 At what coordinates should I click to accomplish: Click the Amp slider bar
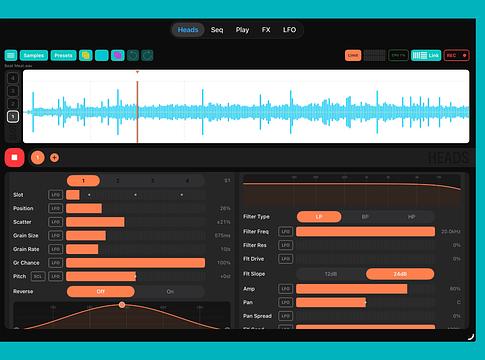click(366, 289)
